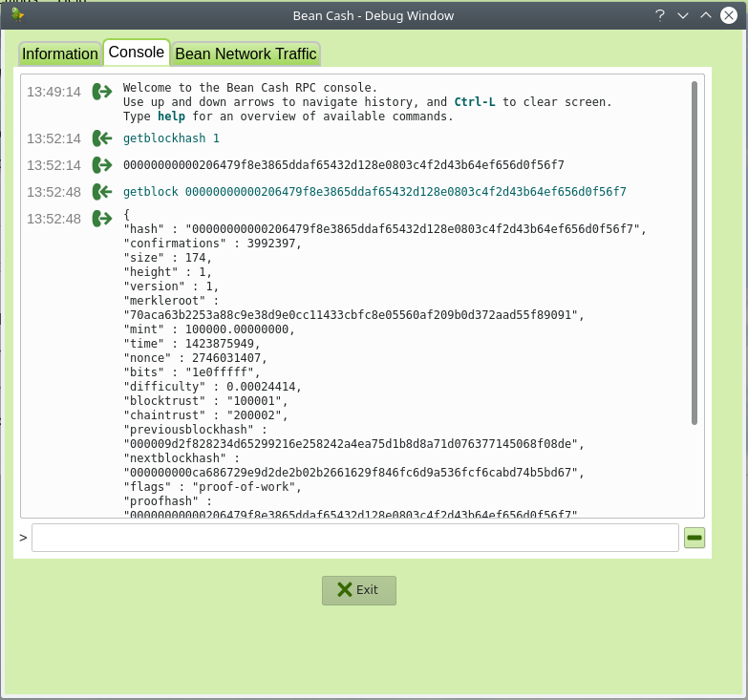Image resolution: width=748 pixels, height=700 pixels.
Task: Click the "difficulty" : 0.00024414 line
Action: pos(212,386)
